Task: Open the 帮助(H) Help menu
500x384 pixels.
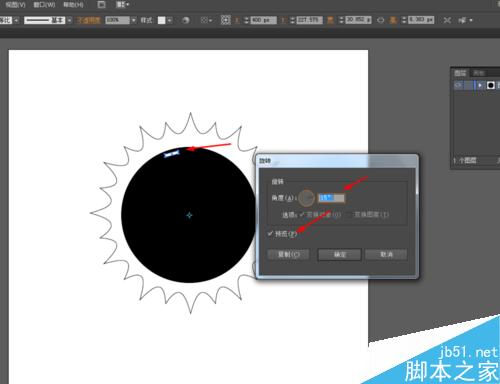Action: tap(73, 5)
